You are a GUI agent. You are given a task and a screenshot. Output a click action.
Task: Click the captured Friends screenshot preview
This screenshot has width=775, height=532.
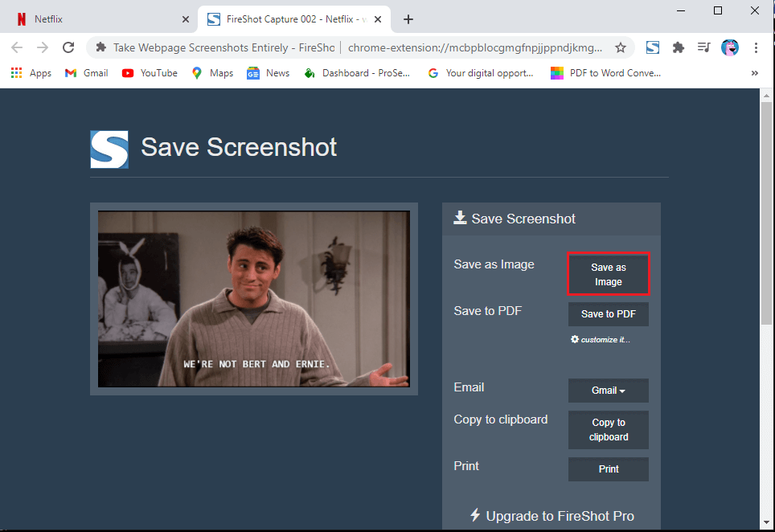click(253, 298)
